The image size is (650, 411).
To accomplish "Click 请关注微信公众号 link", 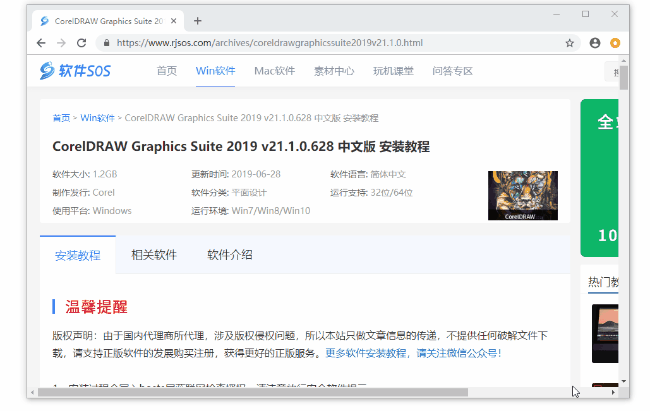I will coord(456,353).
